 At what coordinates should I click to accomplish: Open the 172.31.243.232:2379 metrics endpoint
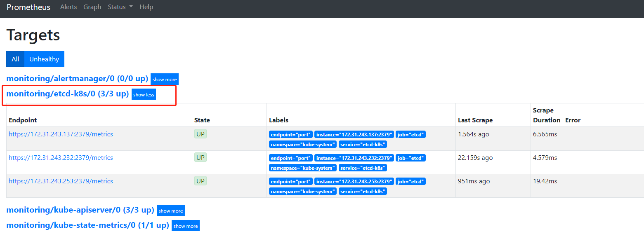click(61, 157)
